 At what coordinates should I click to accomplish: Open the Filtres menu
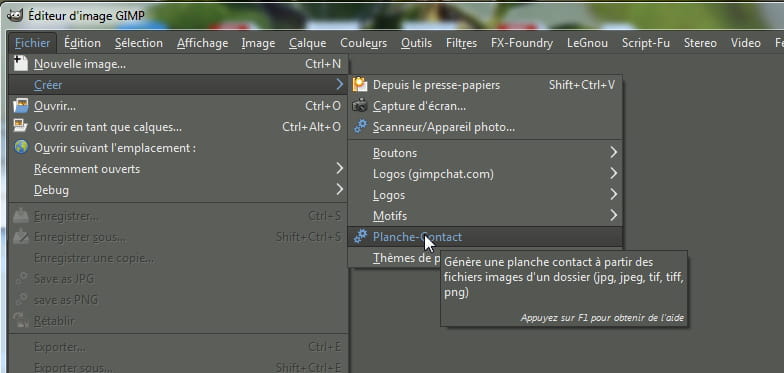point(462,43)
